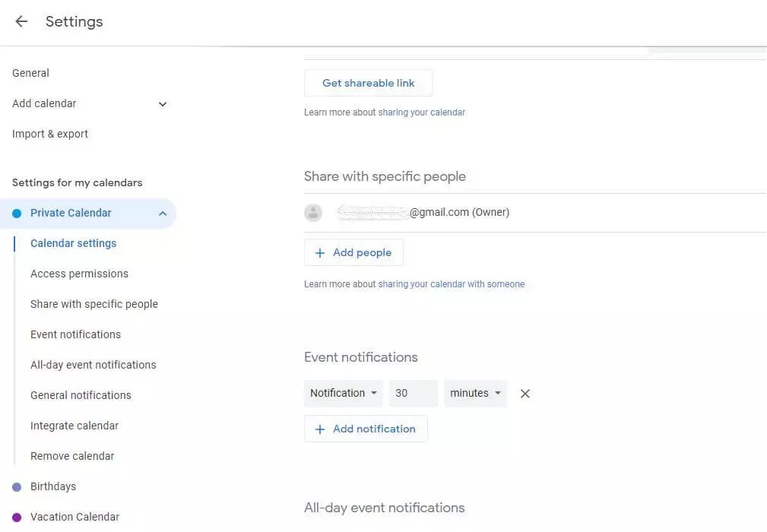The image size is (767, 532).
Task: Open Vacation Calendar settings
Action: click(x=74, y=517)
